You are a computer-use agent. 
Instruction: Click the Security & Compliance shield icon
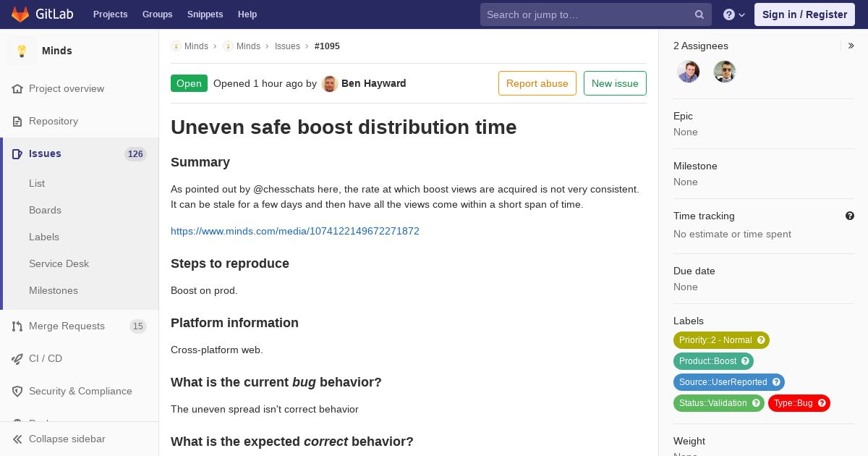[x=17, y=391]
